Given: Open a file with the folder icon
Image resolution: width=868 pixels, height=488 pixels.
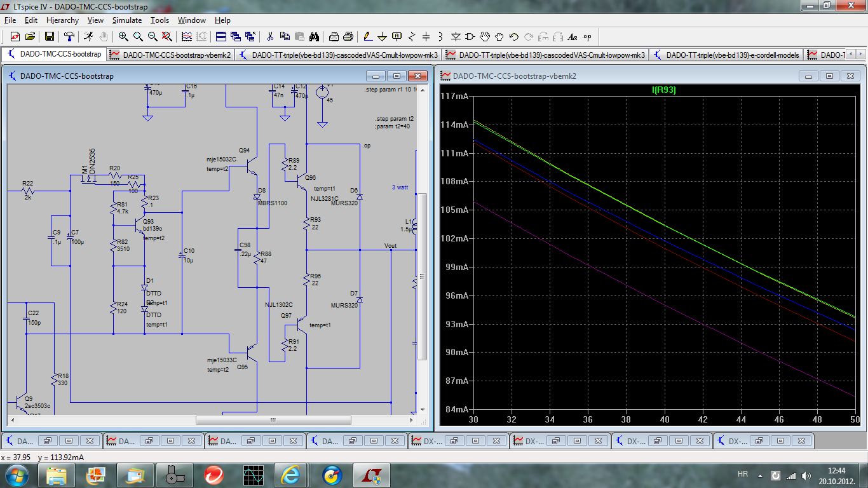Looking at the screenshot, I should tap(29, 37).
